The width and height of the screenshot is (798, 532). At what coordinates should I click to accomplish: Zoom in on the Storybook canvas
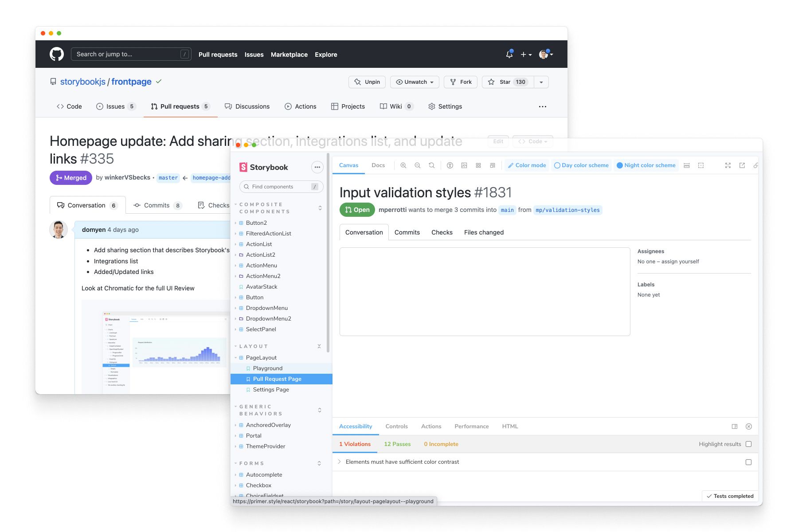click(x=403, y=165)
